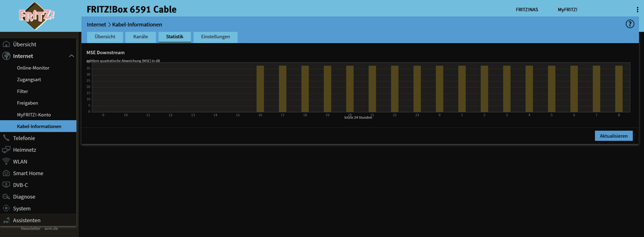Click the MSE bar for hour 0
Viewport: 644px width, 237px height.
pyautogui.click(x=440, y=88)
